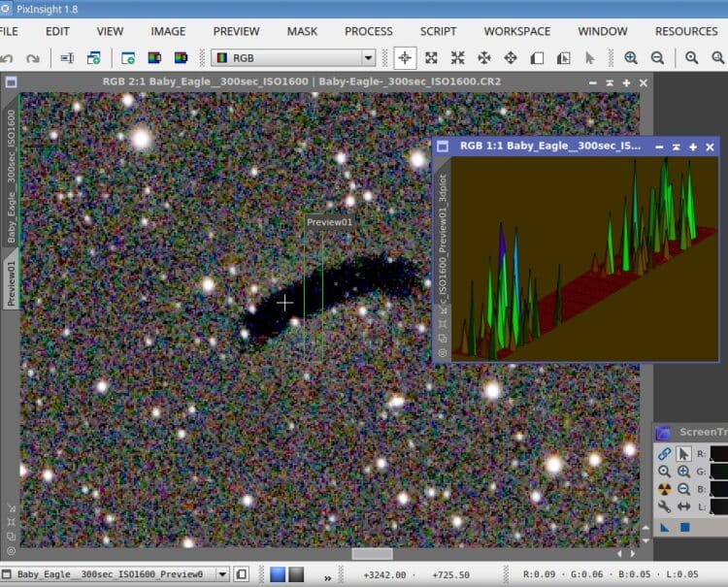Click the Preview01 label on image
This screenshot has height=587, width=728.
pos(330,222)
